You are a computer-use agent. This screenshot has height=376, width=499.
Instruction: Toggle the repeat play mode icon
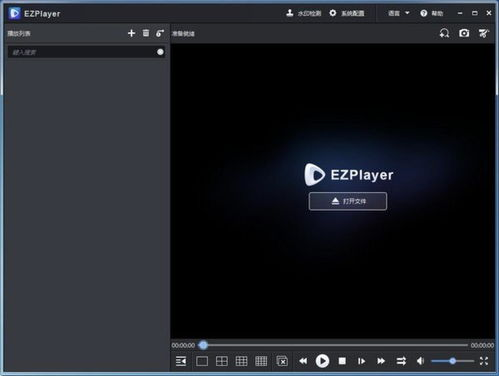[401, 361]
